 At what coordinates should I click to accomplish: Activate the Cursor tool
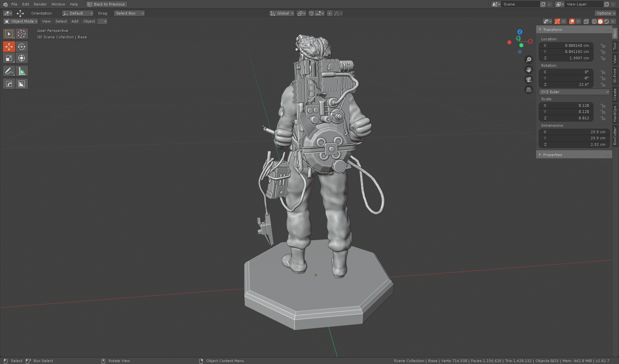tap(21, 34)
